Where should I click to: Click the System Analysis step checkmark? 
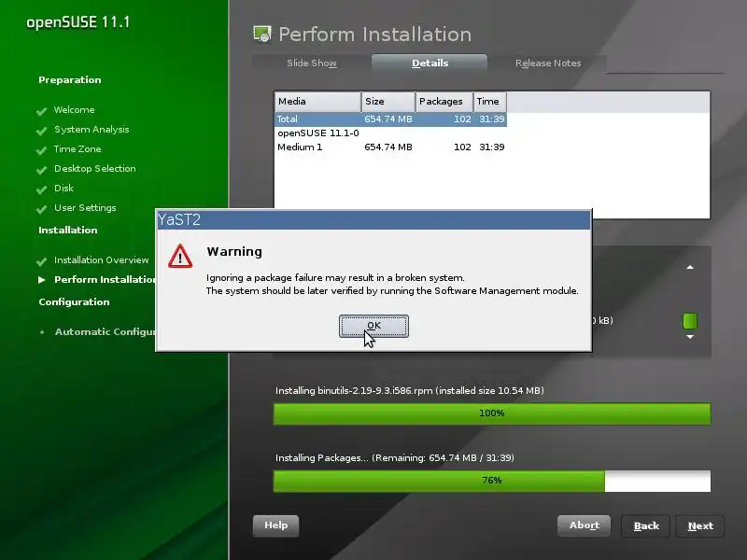click(41, 131)
